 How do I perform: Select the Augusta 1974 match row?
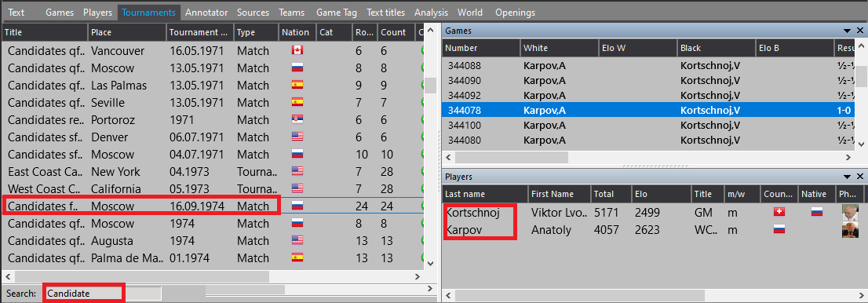pos(213,240)
